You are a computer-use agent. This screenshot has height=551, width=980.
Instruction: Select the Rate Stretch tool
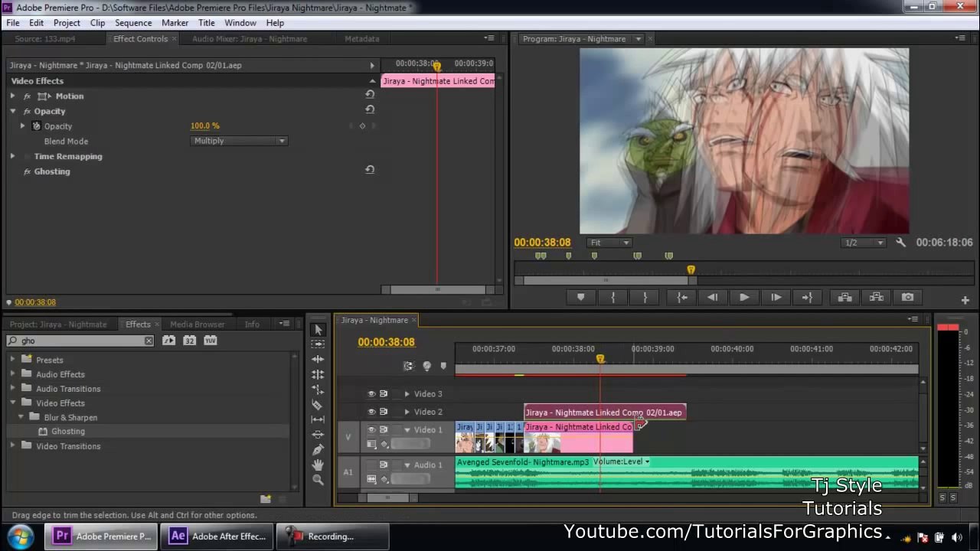tap(318, 389)
